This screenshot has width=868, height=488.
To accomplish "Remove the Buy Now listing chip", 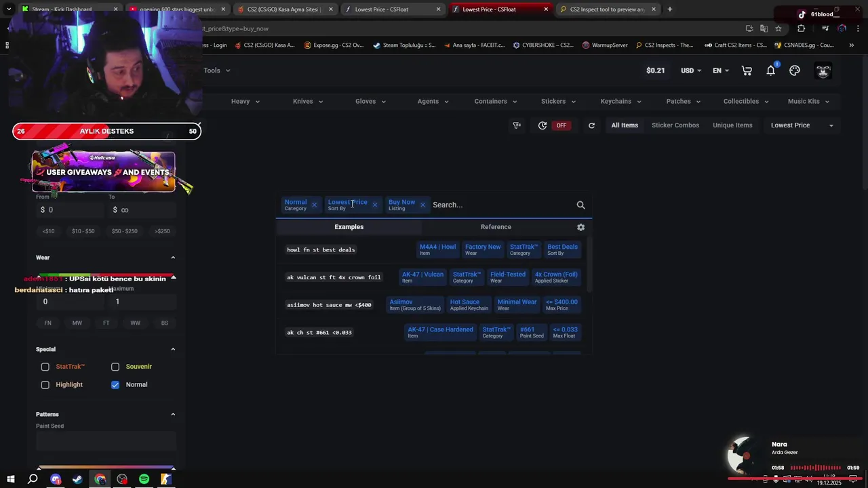I will pyautogui.click(x=422, y=205).
